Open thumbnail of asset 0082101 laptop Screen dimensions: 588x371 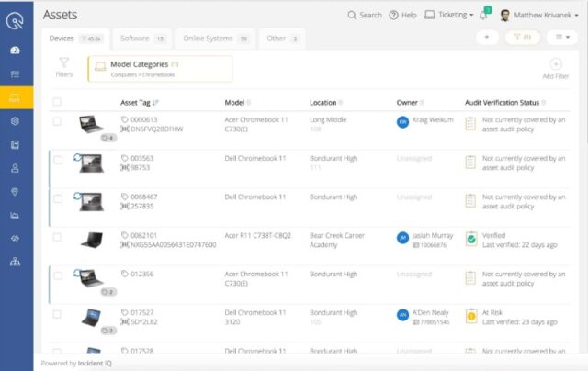(92, 240)
